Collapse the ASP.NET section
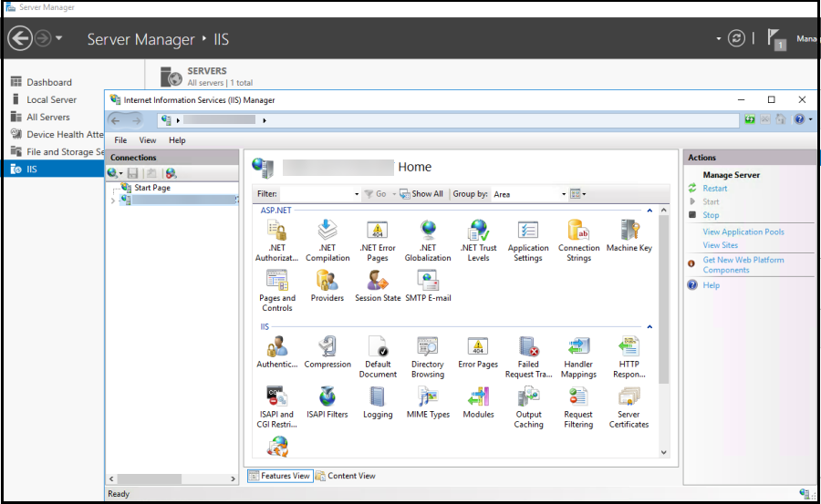 (x=650, y=211)
